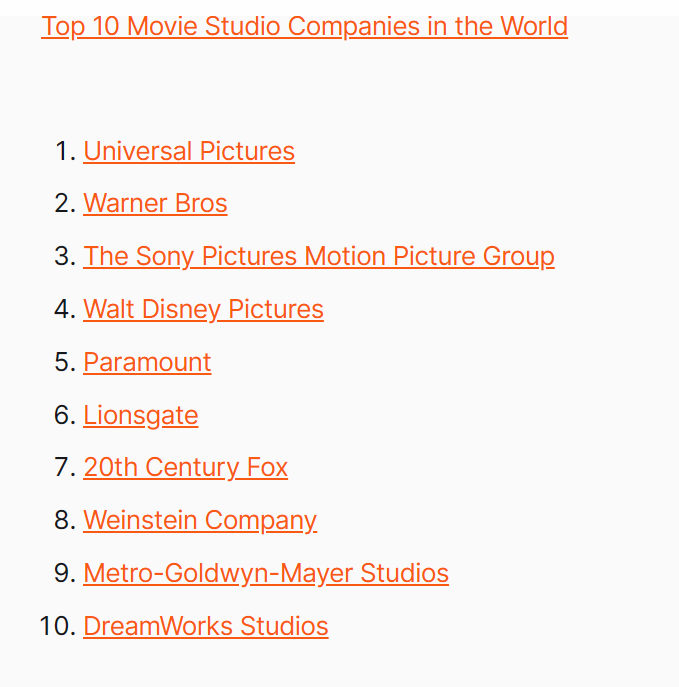Select the Walt Disney Pictures link
Viewport: 679px width, 687px height.
click(203, 310)
